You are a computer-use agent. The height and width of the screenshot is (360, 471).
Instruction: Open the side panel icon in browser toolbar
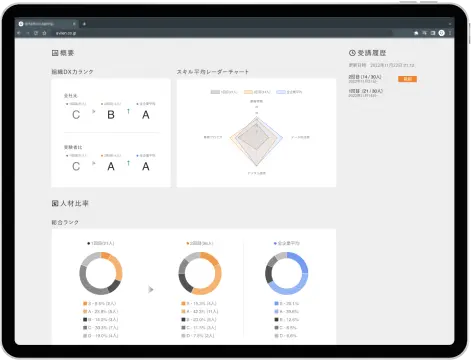433,33
